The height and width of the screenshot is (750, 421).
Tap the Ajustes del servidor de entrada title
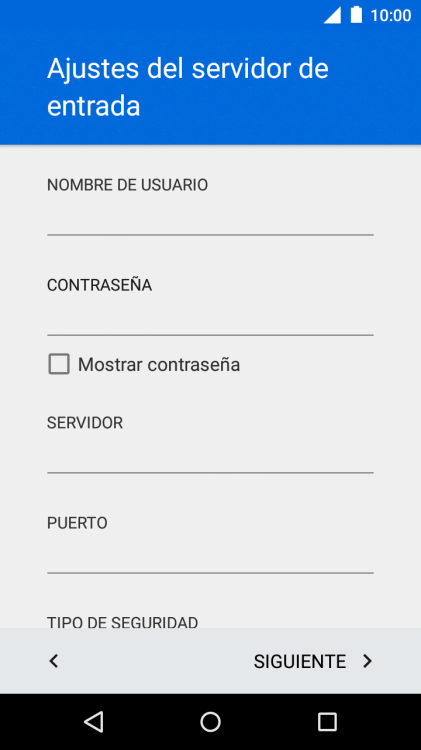[x=188, y=87]
